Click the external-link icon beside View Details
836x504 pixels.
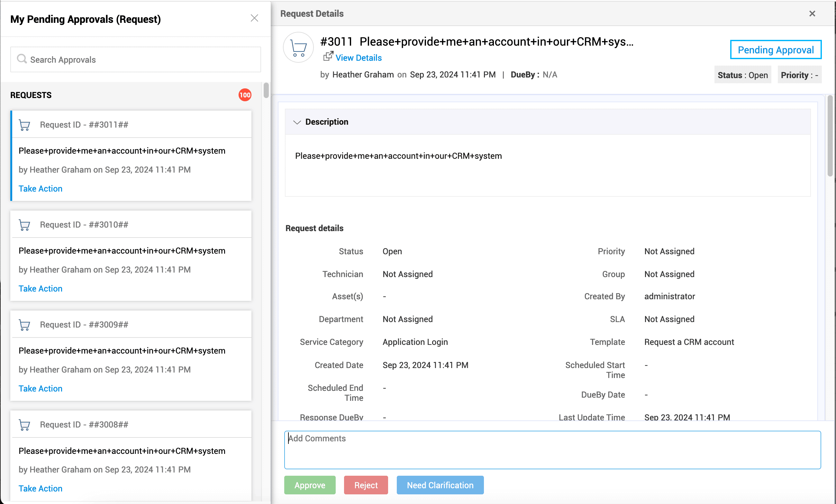pos(328,56)
